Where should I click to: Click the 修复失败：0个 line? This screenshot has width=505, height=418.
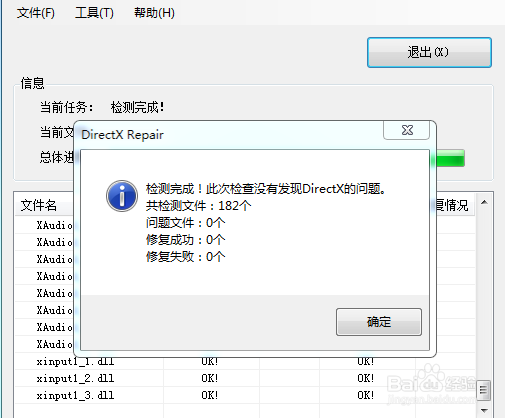tap(185, 257)
